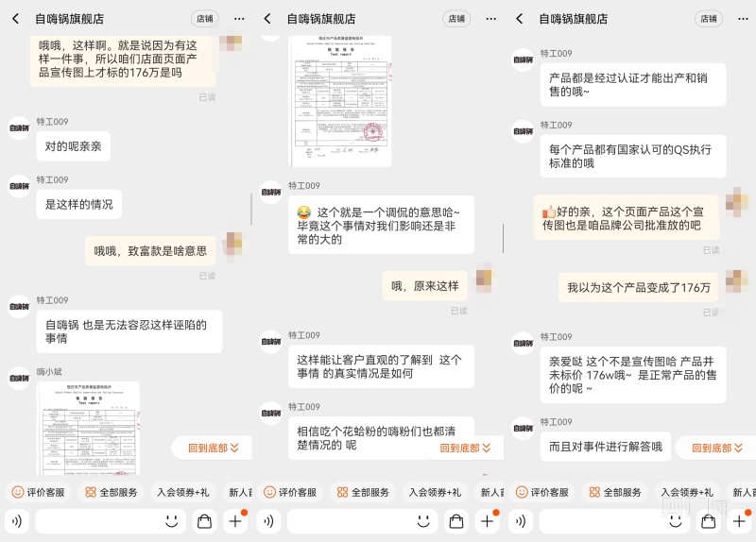756x542 pixels.
Task: Tap back arrow in right screenshot header
Action: point(519,19)
